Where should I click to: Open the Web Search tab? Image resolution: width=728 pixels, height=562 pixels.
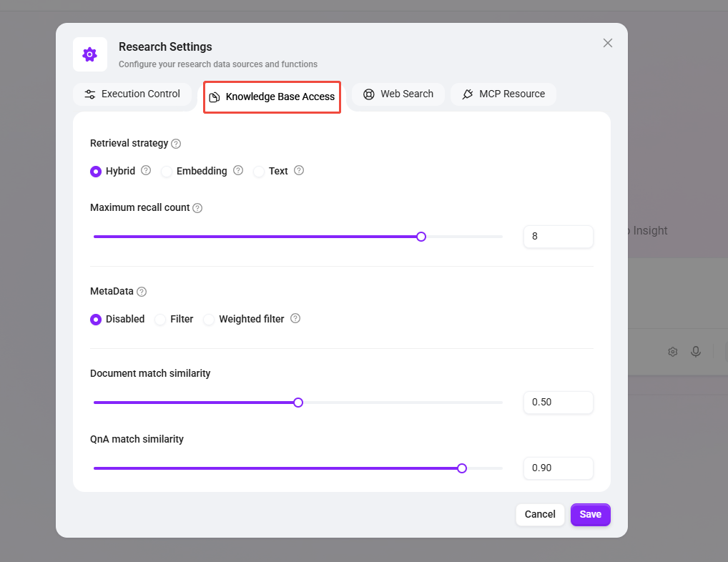(398, 94)
